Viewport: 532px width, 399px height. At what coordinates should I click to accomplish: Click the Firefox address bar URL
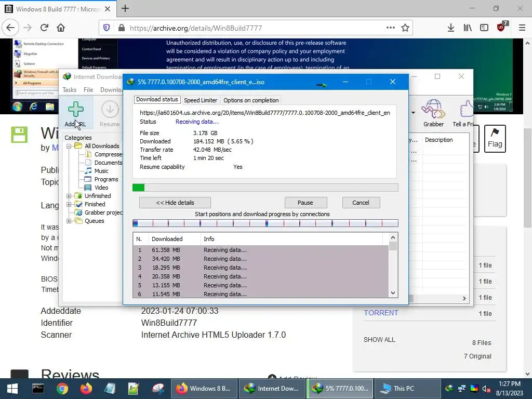click(x=196, y=28)
